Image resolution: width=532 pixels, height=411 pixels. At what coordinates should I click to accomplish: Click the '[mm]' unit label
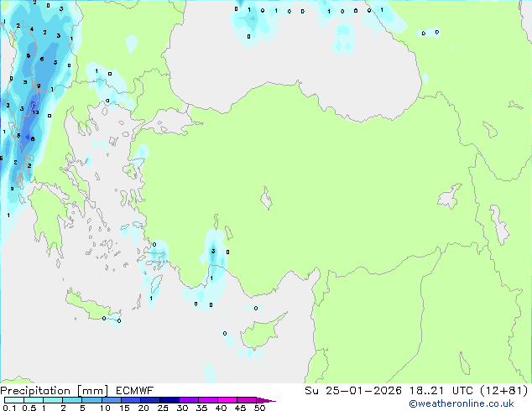click(x=92, y=391)
